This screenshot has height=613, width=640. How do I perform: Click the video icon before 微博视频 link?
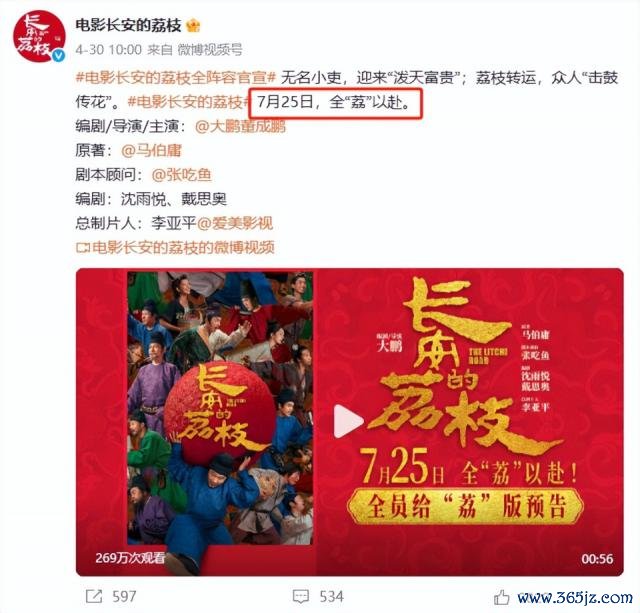point(83,247)
